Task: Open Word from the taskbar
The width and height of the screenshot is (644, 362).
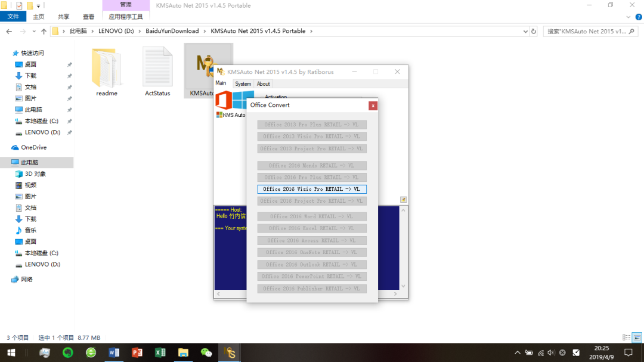Action: click(x=114, y=352)
